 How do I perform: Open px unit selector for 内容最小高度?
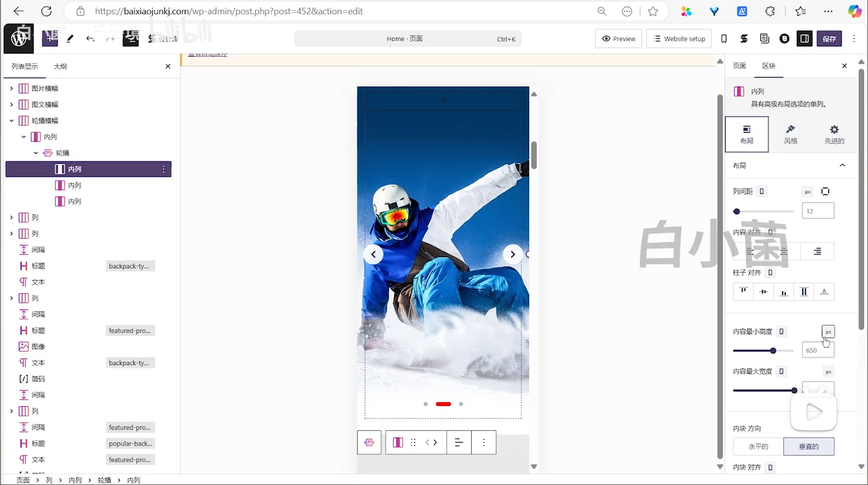point(829,332)
